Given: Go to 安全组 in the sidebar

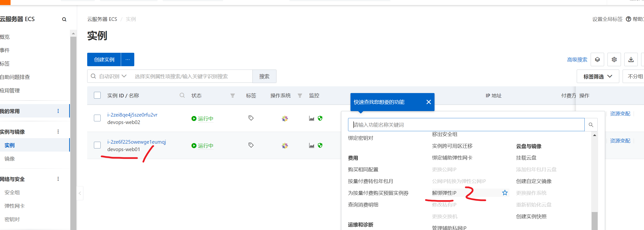Looking at the screenshot, I should (12, 193).
